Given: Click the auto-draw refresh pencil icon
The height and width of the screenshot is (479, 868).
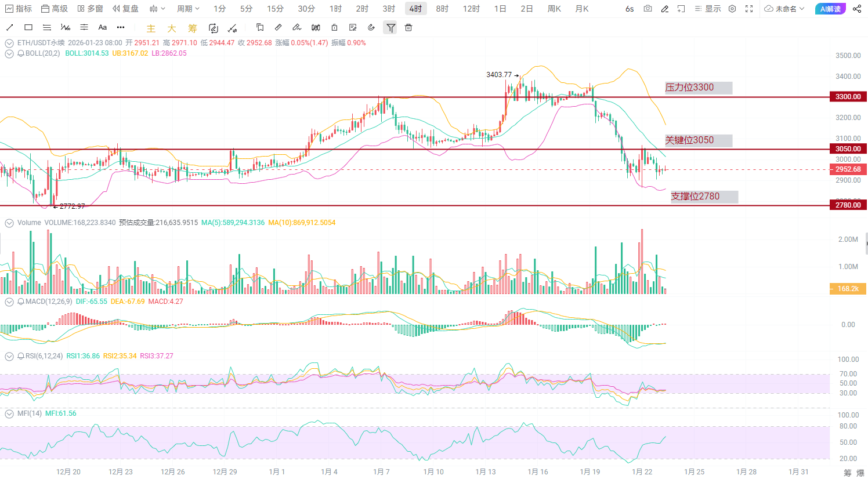Looking at the screenshot, I should click(213, 28).
